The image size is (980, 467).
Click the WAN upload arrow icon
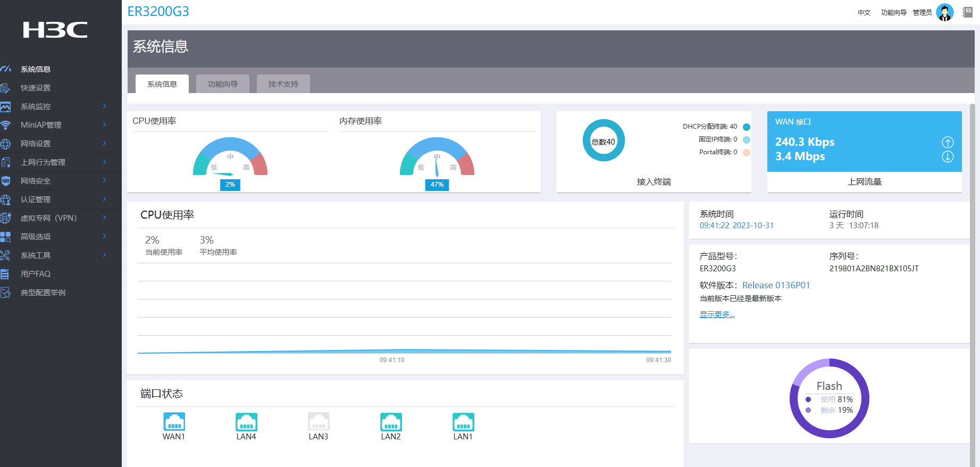click(x=948, y=142)
